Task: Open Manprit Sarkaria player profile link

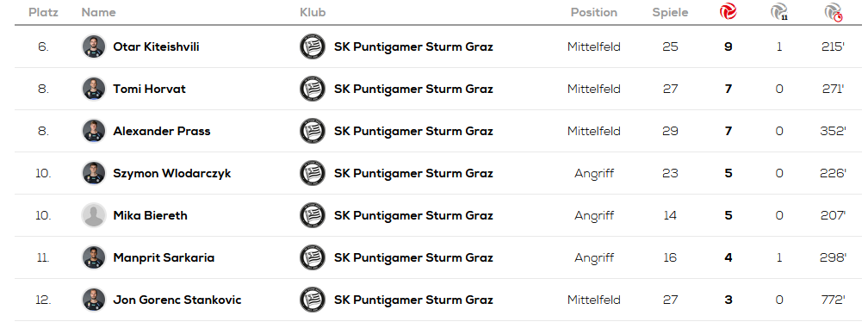Action: 164,257
